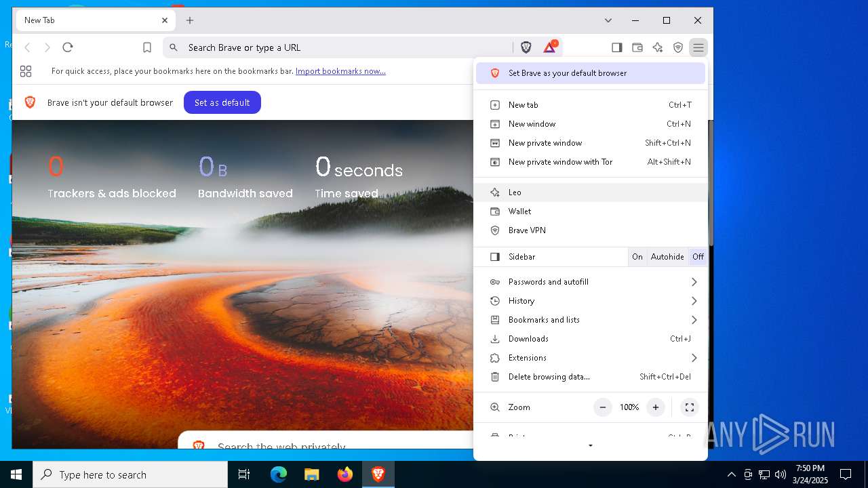Select Brave VPN menu item
The image size is (868, 488).
591,230
